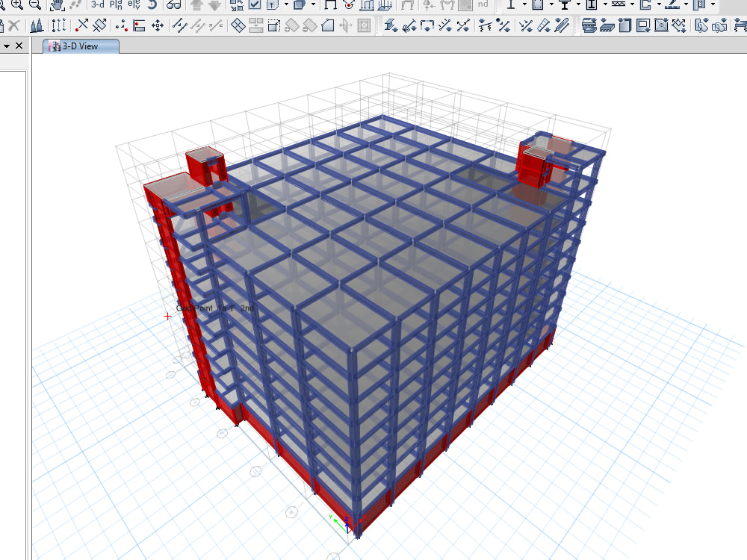The height and width of the screenshot is (560, 747).
Task: Click the checked-box assign icon in the toolbar
Action: [255, 6]
